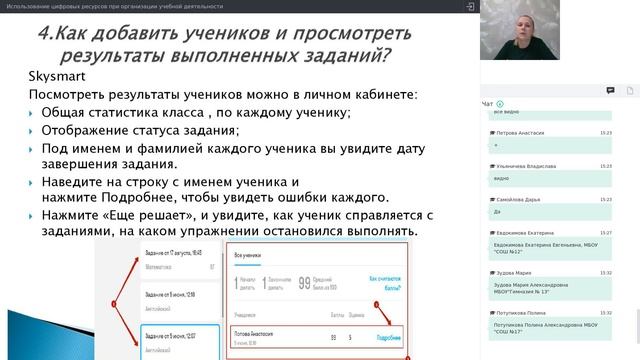Click the 15:27 timestamp of Евдокимова's message

point(606,233)
